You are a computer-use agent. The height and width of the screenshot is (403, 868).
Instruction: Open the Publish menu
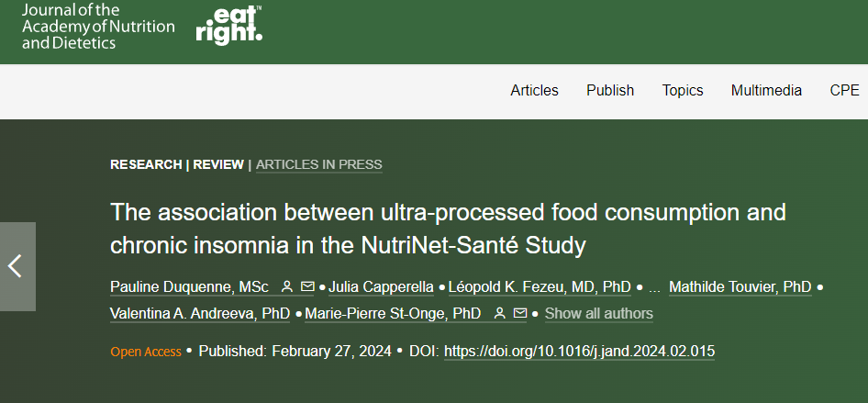(610, 90)
